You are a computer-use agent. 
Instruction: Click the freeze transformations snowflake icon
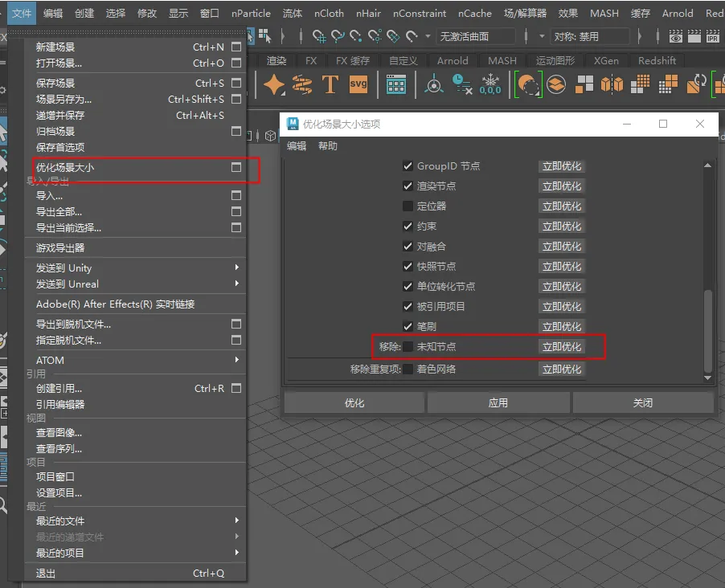click(x=490, y=84)
